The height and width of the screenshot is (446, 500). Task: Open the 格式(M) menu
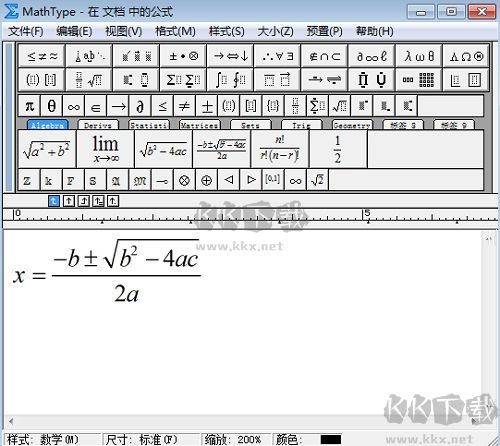point(175,32)
